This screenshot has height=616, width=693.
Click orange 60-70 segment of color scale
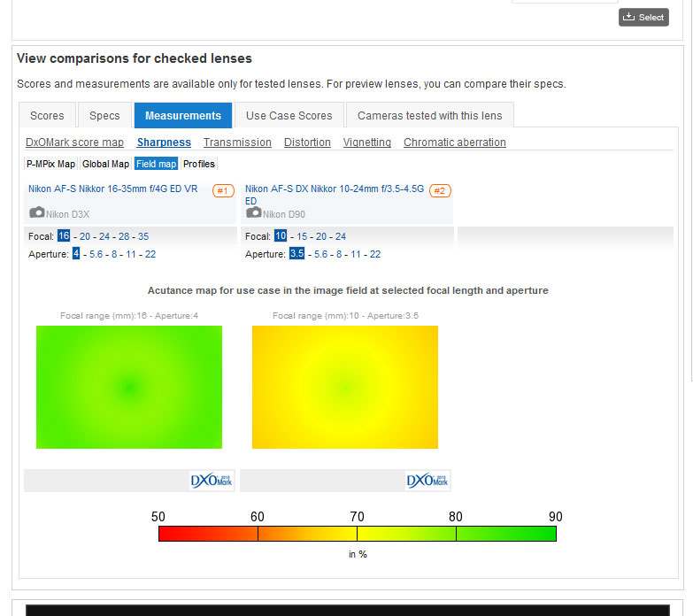(x=308, y=534)
